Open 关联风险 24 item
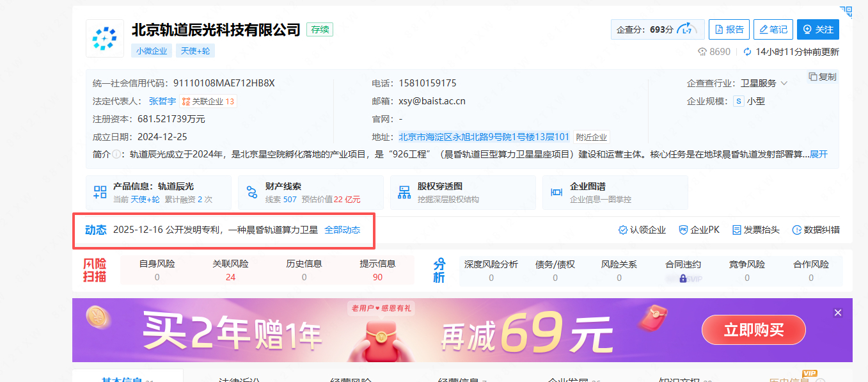Viewport: 868px width, 382px height. (230, 270)
